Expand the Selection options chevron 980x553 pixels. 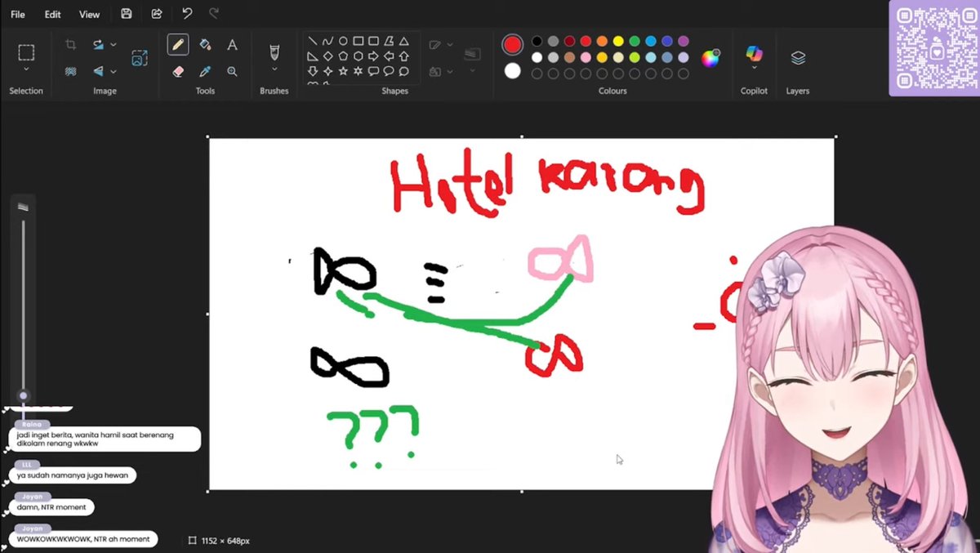click(26, 70)
